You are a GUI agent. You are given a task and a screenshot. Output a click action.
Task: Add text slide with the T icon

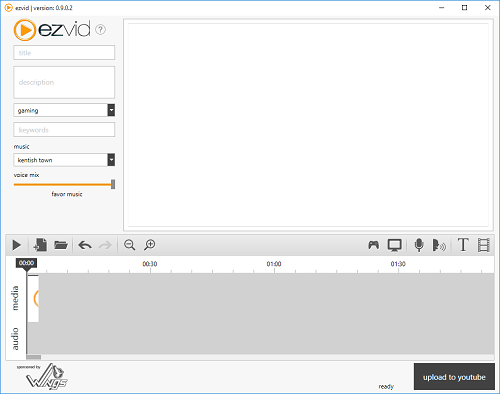coord(463,245)
